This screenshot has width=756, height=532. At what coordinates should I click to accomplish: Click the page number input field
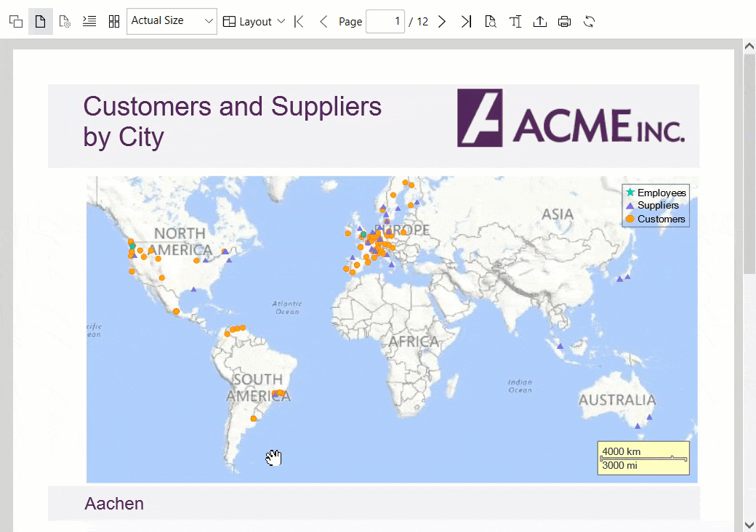coord(385,22)
